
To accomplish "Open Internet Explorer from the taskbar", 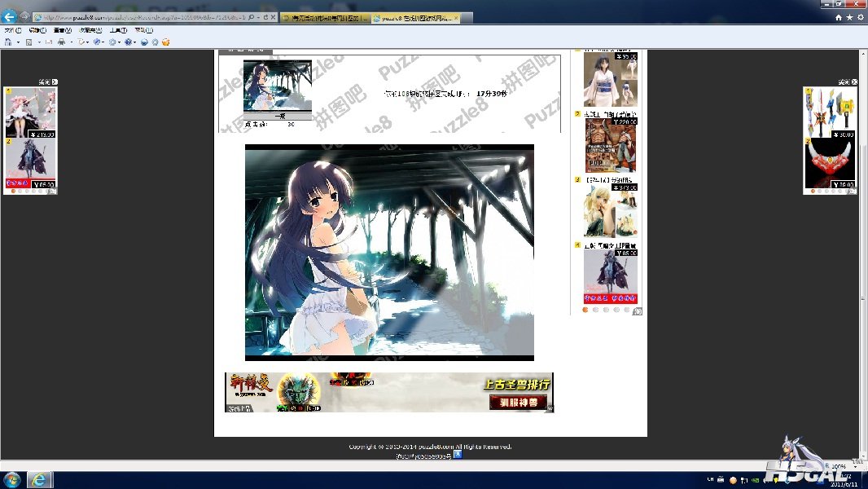I will point(39,479).
